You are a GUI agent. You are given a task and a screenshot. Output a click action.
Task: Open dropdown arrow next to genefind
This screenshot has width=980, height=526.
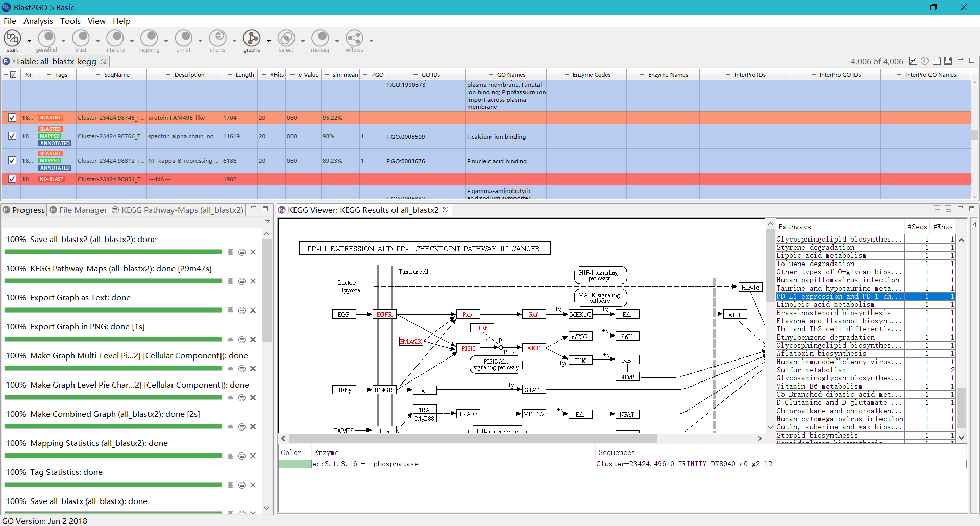[x=63, y=41]
